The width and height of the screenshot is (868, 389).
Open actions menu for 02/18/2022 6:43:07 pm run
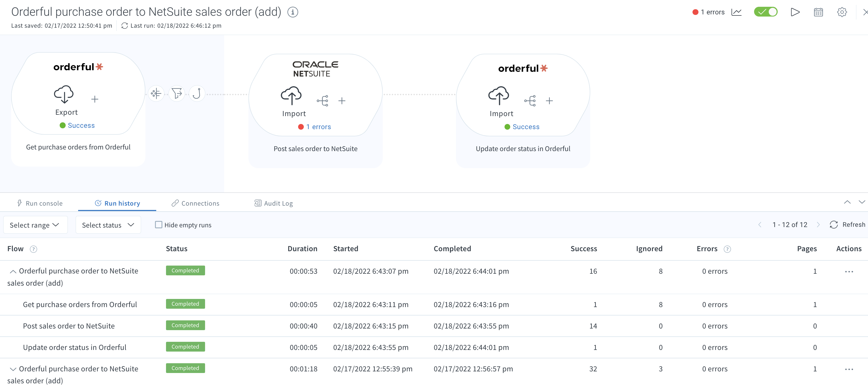849,271
